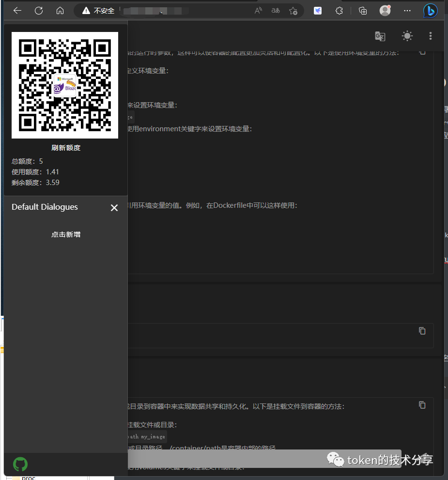Open browser settings and more menu
The image size is (448, 480).
[407, 11]
